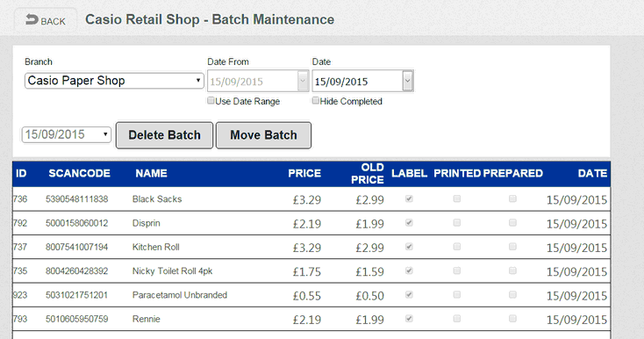
Task: Toggle Label checkbox for Black Sacks
Action: coord(409,198)
